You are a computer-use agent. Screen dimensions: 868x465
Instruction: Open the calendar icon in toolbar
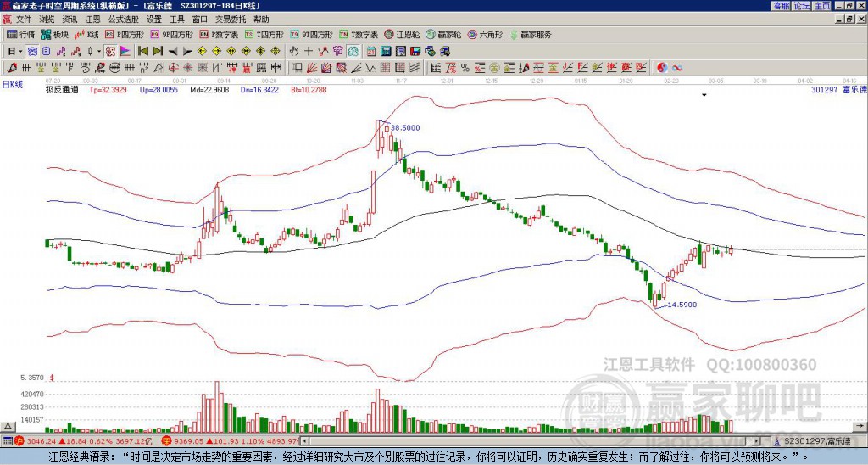coord(371,52)
